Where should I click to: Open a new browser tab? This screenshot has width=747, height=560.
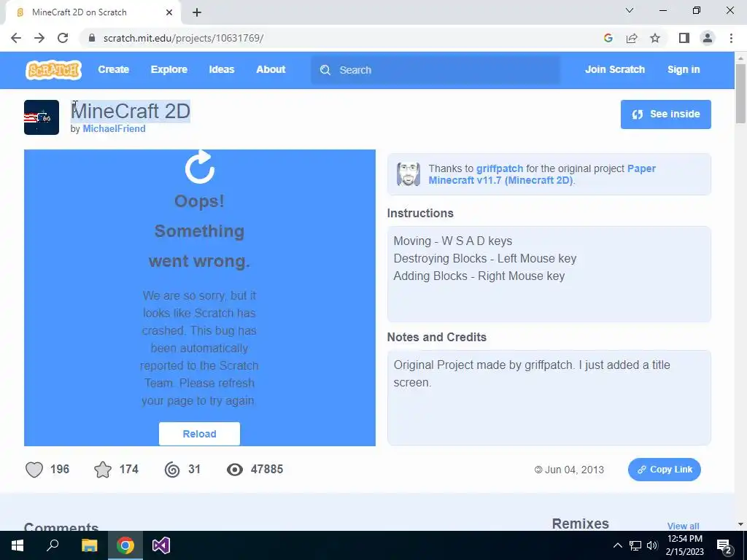pos(197,12)
